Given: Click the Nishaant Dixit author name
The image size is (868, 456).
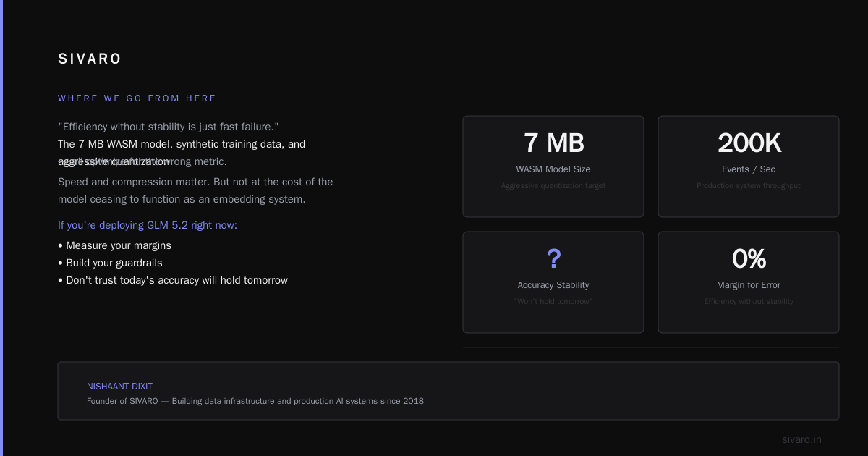Looking at the screenshot, I should 119,387.
